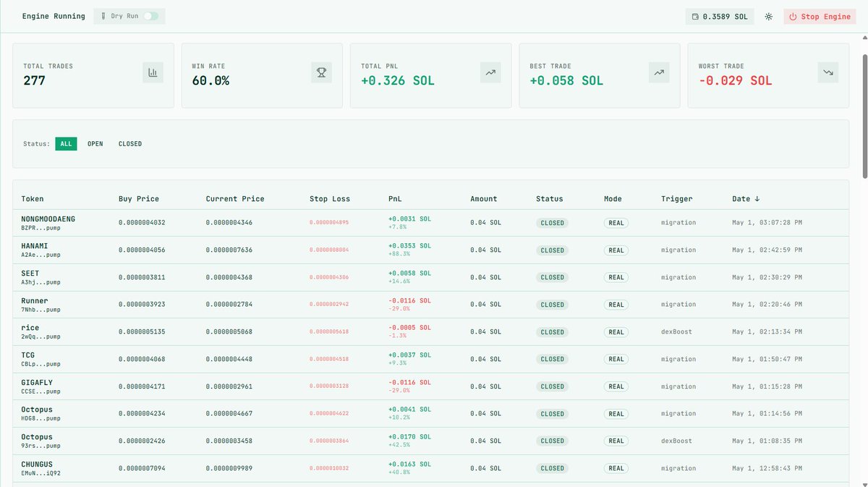Stop the engine with the Stop Engine button
This screenshot has height=487, width=868.
pyautogui.click(x=820, y=17)
